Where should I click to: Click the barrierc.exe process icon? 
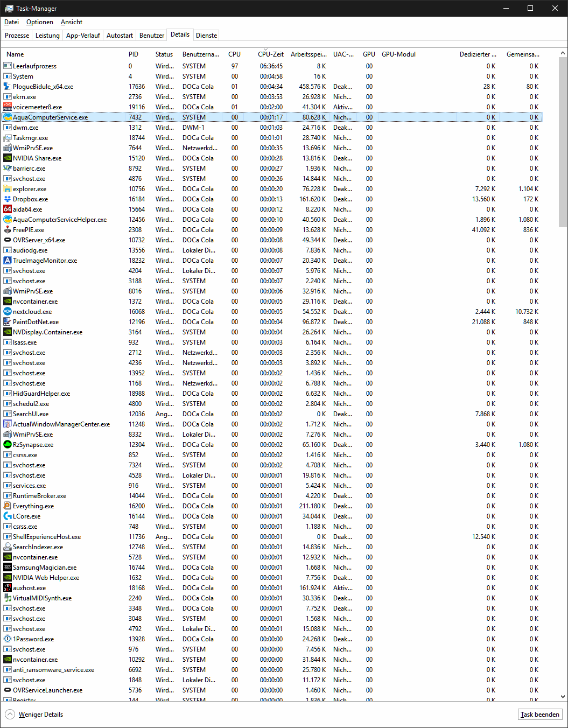(x=8, y=169)
